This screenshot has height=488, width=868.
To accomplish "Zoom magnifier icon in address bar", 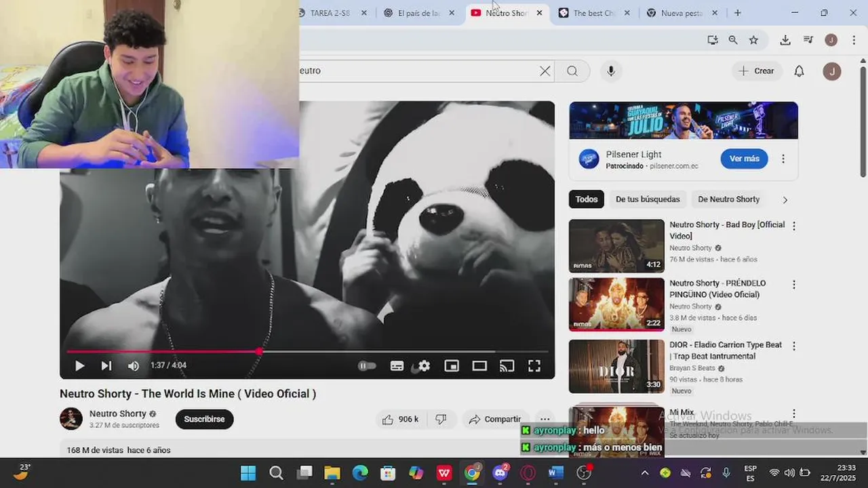I will click(x=733, y=40).
